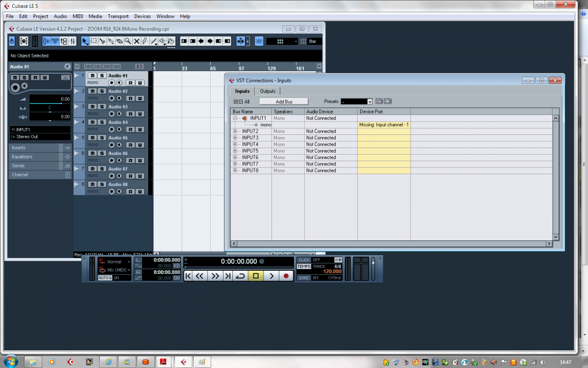
Task: Expand the INPUT5 bus
Action: tap(235, 151)
